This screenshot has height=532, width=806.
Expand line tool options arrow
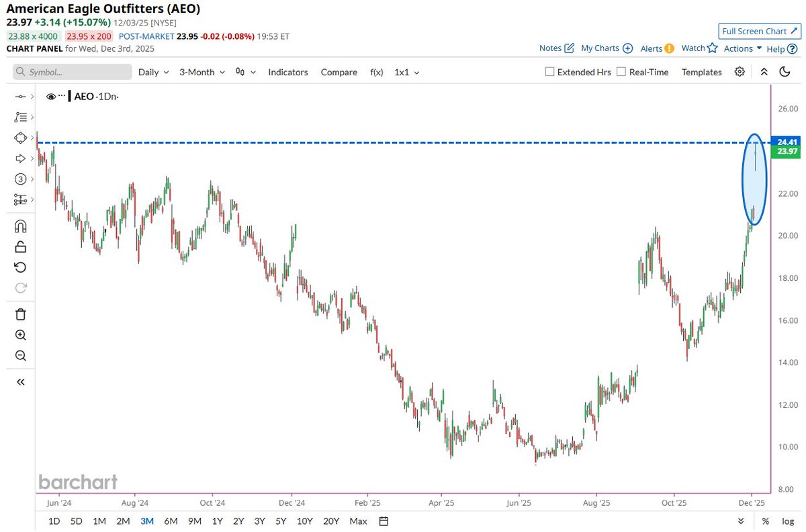(31, 97)
